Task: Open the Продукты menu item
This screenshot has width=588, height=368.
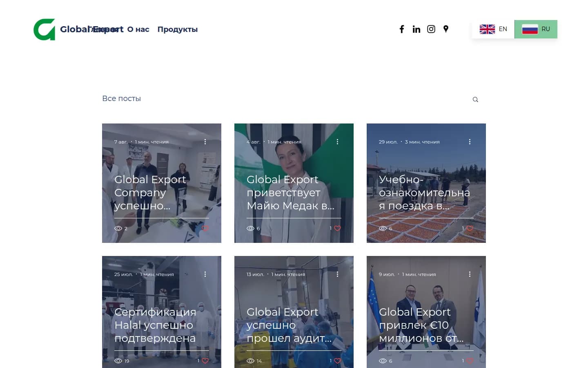Action: click(x=178, y=29)
